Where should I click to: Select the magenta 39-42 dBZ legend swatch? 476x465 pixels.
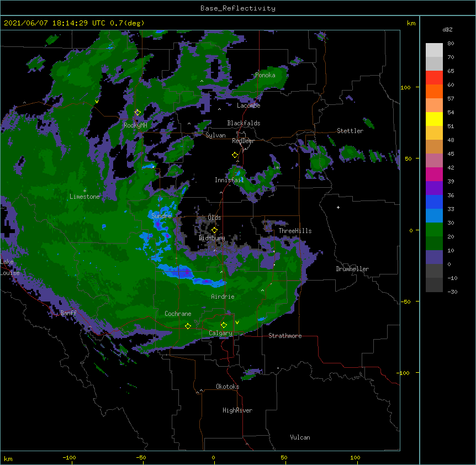(434, 174)
